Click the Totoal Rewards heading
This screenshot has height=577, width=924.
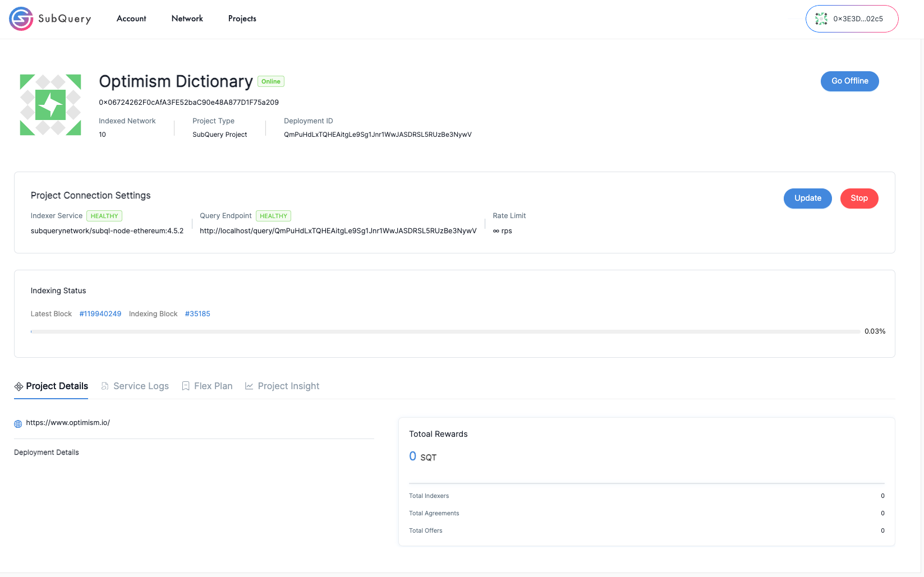pos(439,435)
